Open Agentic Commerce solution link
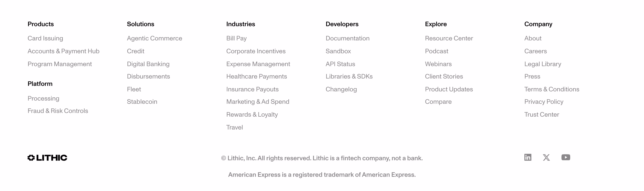The height and width of the screenshot is (191, 644). coord(155,38)
